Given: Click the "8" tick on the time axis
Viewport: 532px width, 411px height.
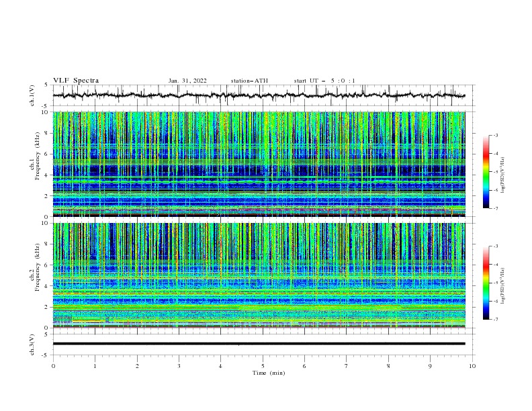Looking at the screenshot, I should coord(388,366).
